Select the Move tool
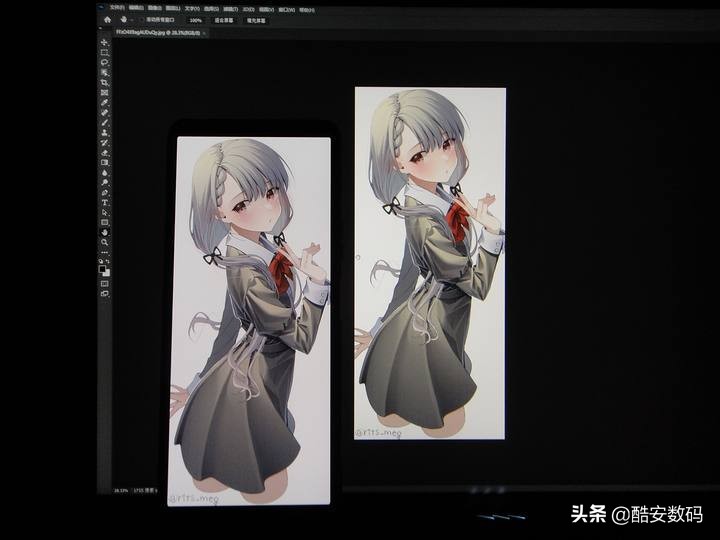 tap(104, 42)
